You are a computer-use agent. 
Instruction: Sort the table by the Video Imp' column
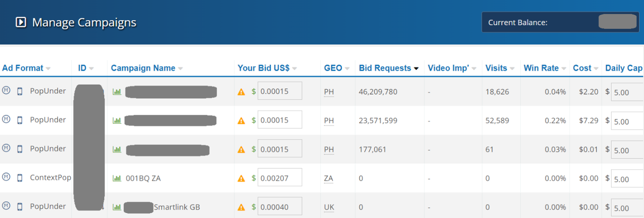(452, 68)
